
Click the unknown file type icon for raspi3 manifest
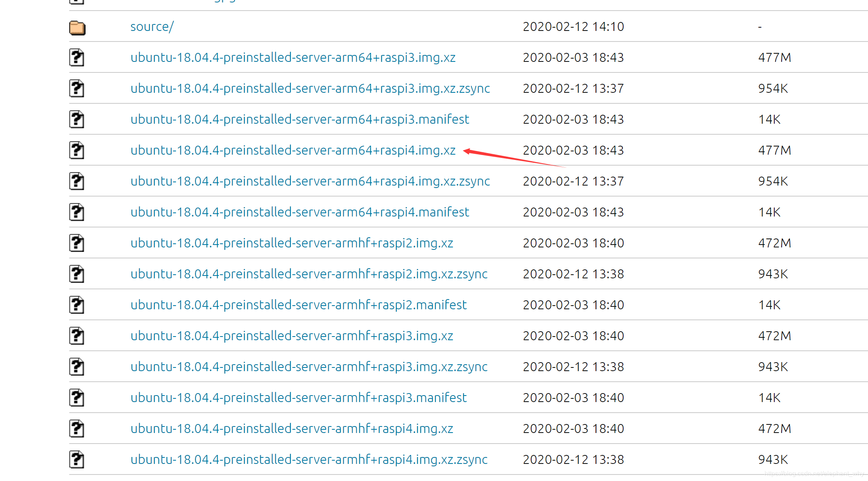point(77,118)
